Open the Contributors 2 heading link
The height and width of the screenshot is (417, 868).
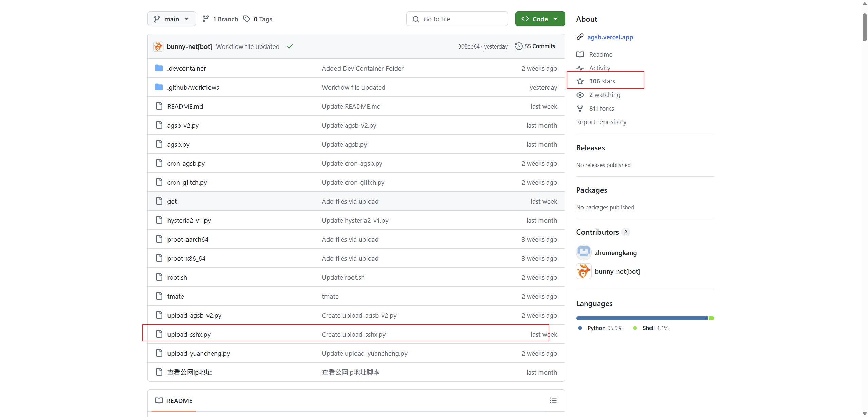(x=603, y=232)
